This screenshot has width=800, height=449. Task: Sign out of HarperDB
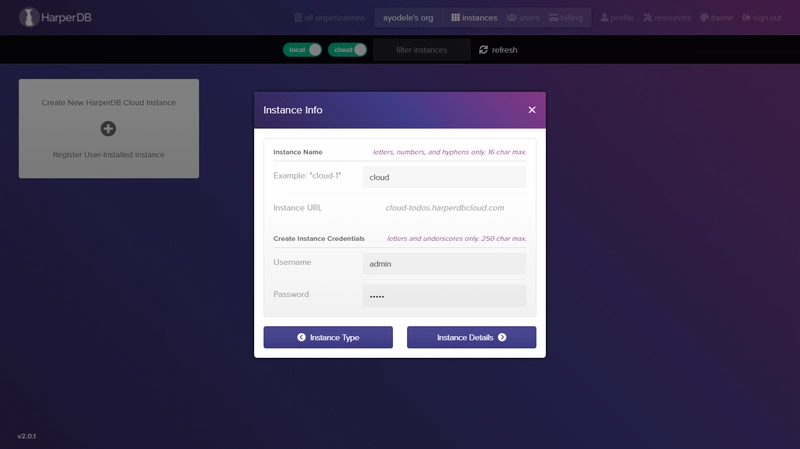pos(762,18)
